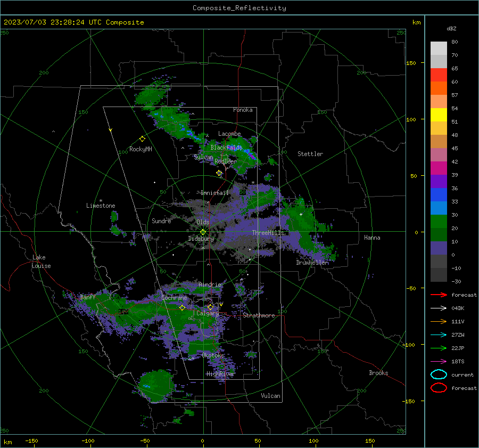Click the RedDeer city label

point(226,161)
